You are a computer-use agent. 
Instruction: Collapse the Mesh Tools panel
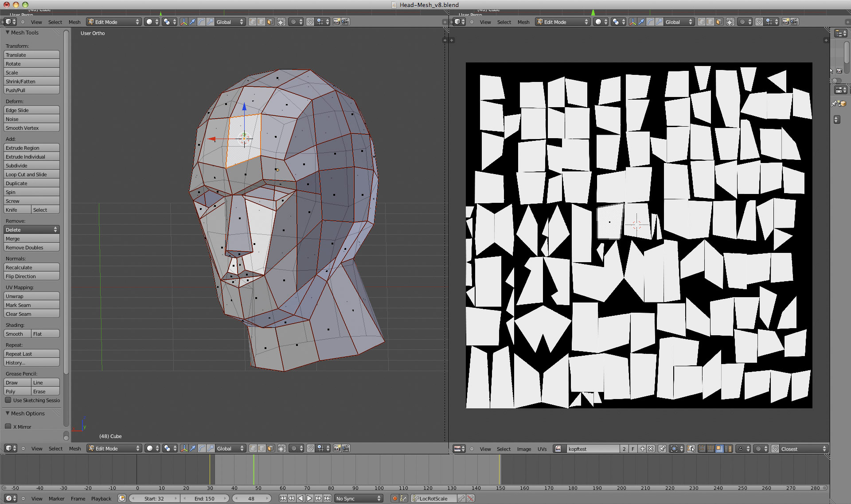tap(8, 32)
